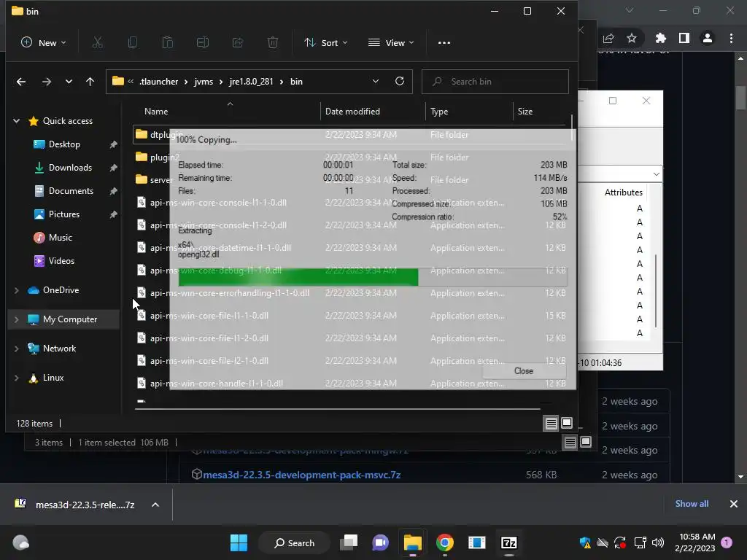Refresh the bin folder view

pyautogui.click(x=400, y=82)
